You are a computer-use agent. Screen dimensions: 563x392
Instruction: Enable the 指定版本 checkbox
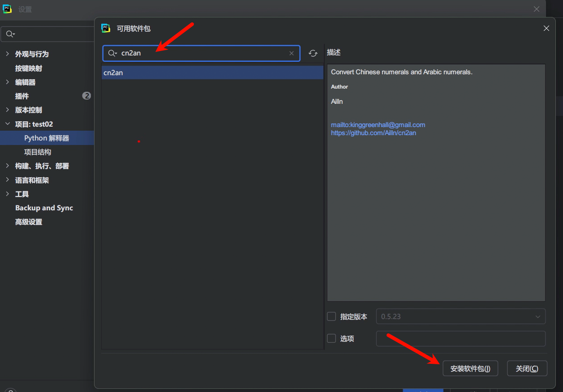(x=331, y=316)
